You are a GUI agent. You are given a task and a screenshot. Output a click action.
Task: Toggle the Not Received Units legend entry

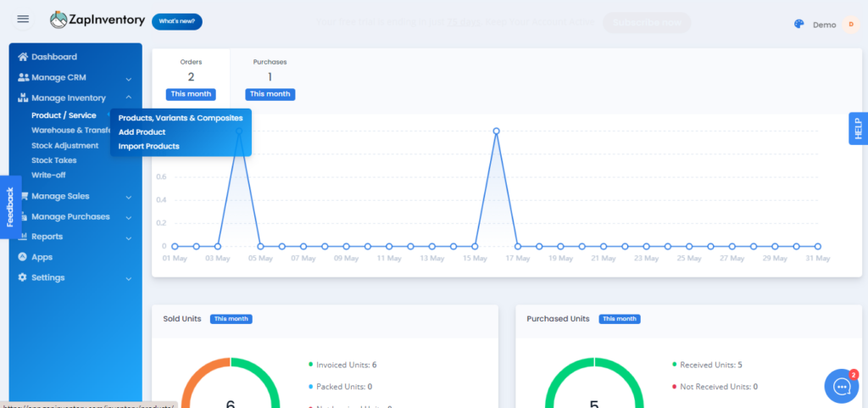click(715, 387)
